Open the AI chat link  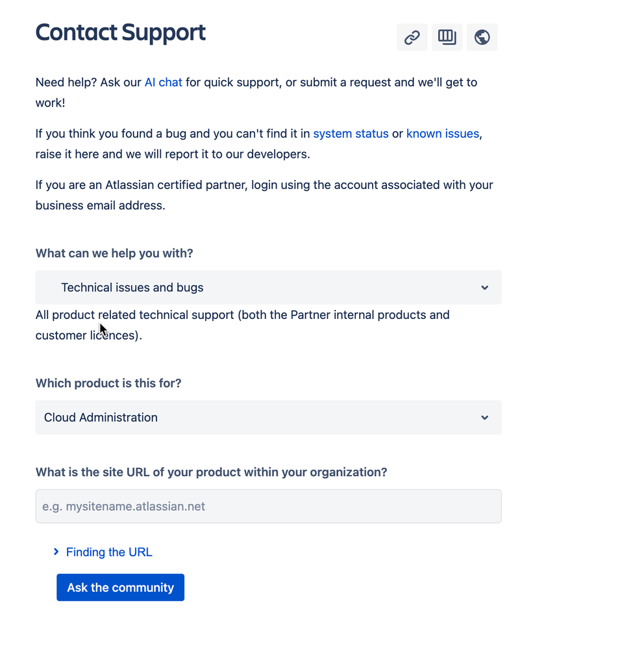(x=164, y=83)
